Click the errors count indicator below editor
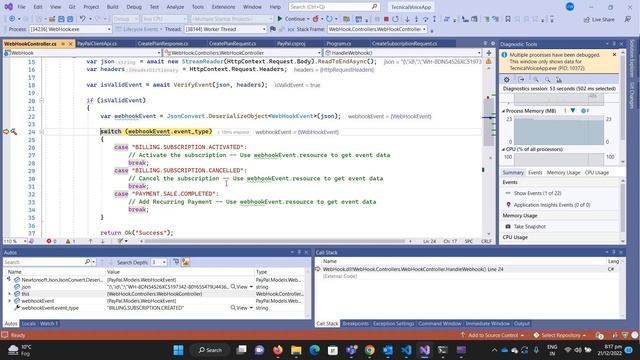This screenshot has width=640, height=360. point(51,241)
